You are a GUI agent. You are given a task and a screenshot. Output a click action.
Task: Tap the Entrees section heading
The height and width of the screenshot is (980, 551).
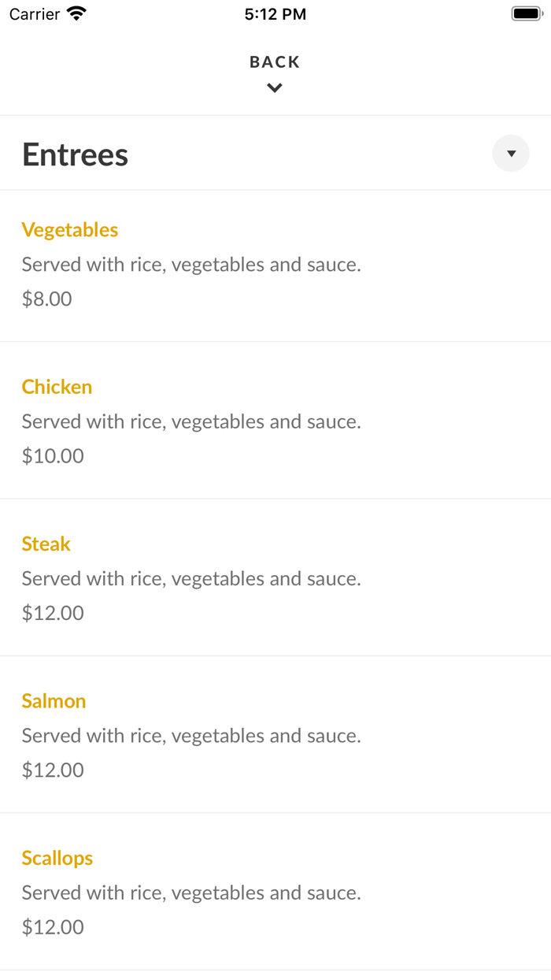[75, 154]
